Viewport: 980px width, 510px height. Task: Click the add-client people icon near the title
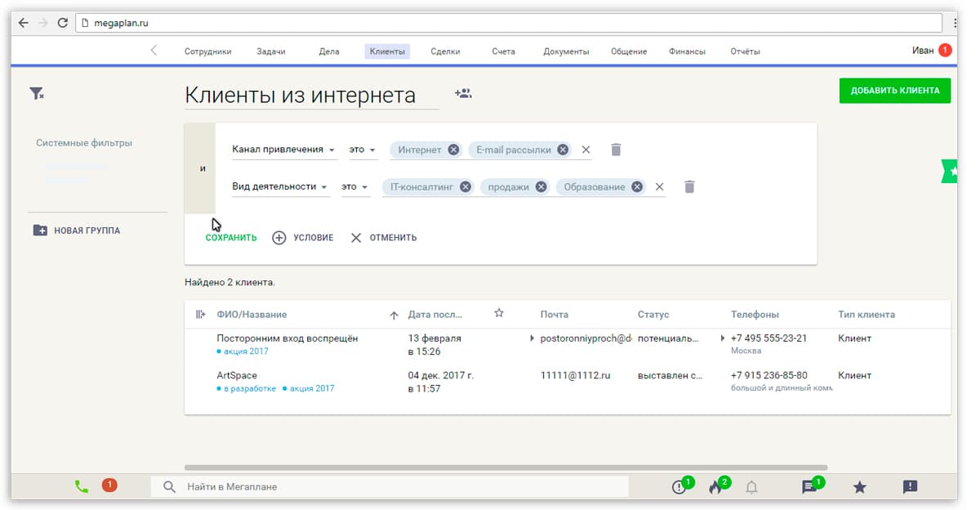462,93
